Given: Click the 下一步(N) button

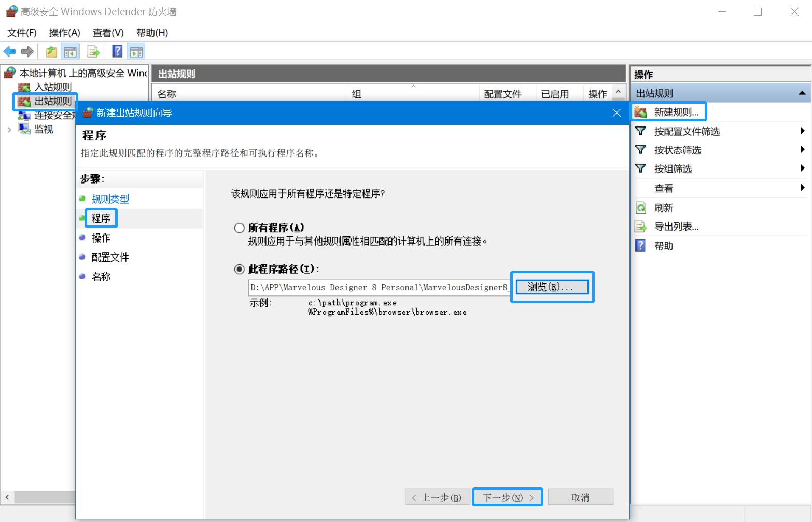Looking at the screenshot, I should pyautogui.click(x=508, y=498).
